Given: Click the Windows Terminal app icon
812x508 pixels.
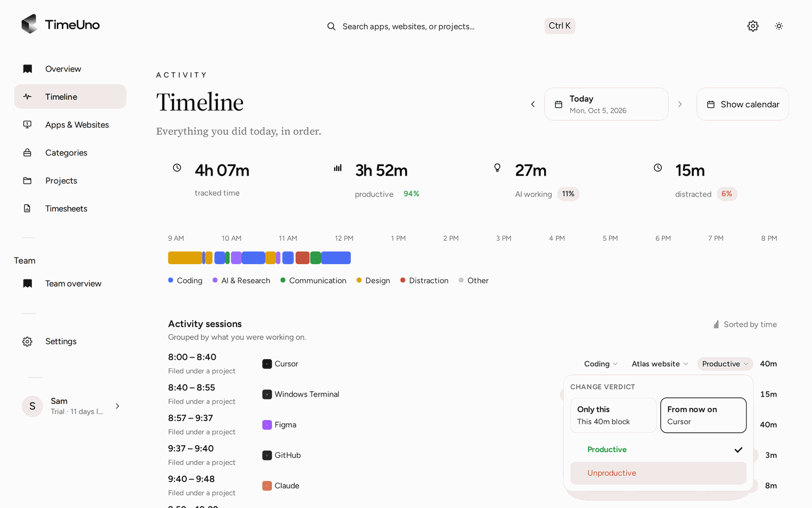Looking at the screenshot, I should point(267,394).
